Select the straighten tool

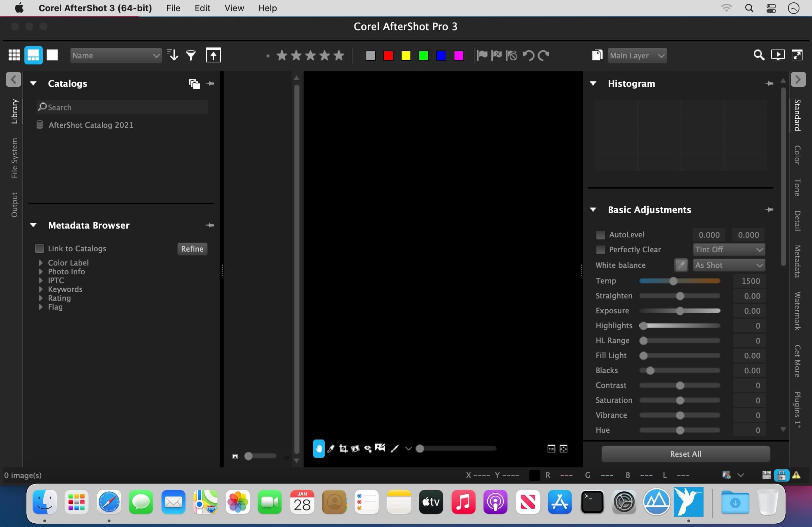coord(355,449)
